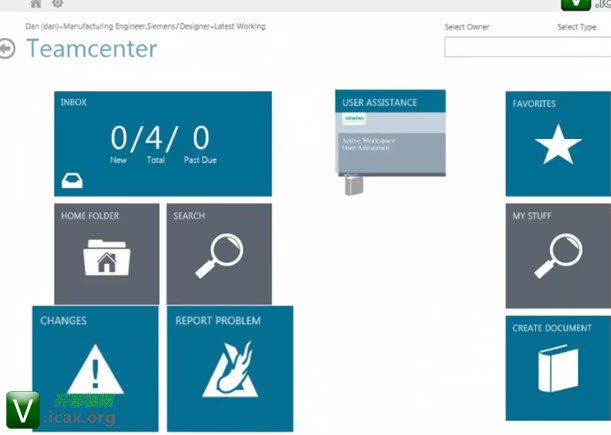The width and height of the screenshot is (611, 435).
Task: Click the Teamcenter title
Action: point(92,49)
